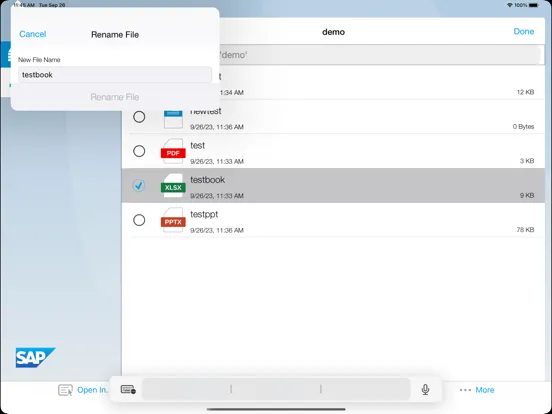Open the testbook XLSX file icon

coord(173,186)
